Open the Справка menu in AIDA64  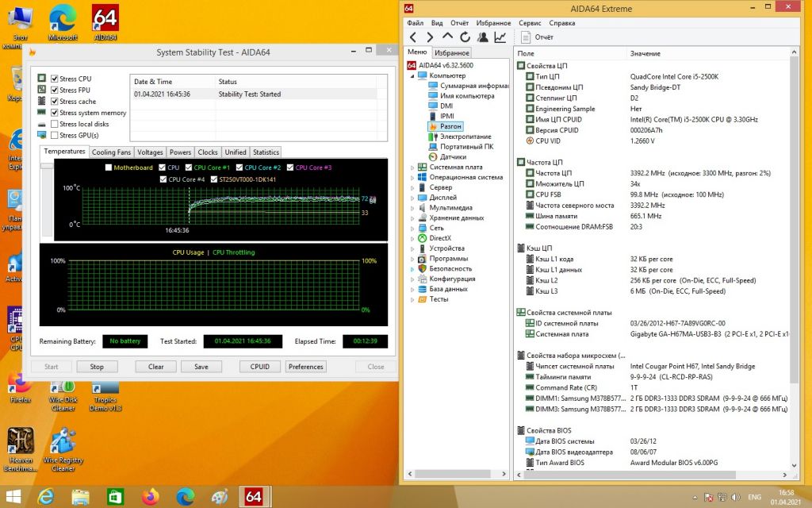tap(562, 23)
